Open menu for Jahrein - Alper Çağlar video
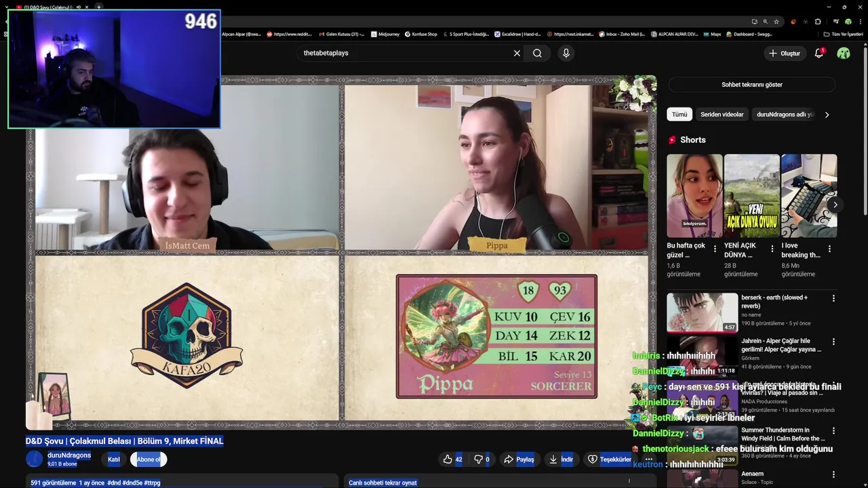The width and height of the screenshot is (868, 488). [833, 342]
